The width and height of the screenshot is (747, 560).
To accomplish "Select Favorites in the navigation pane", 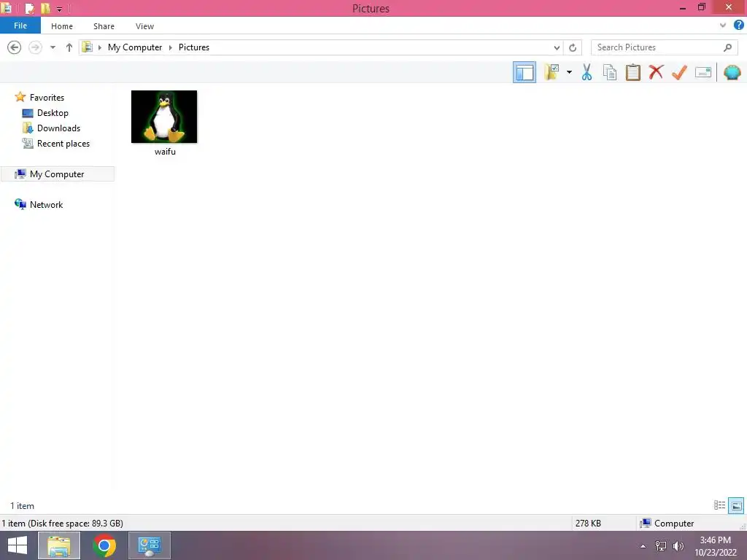I will [x=47, y=97].
